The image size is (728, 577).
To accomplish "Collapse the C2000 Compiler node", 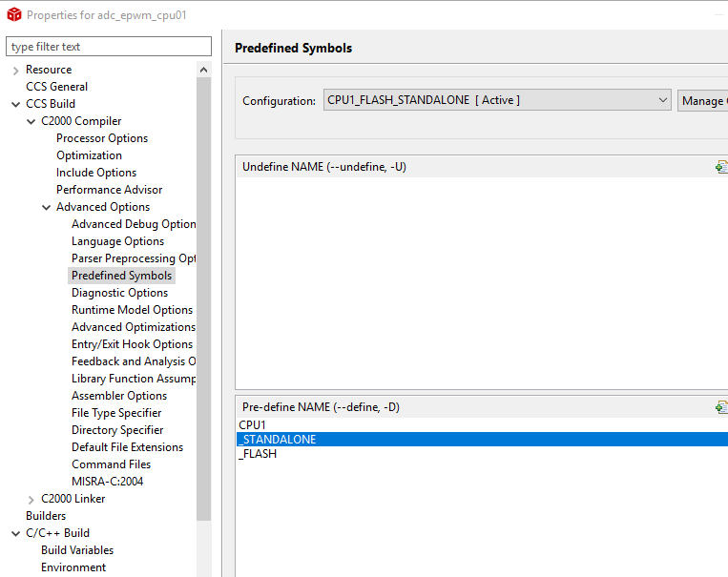I will pyautogui.click(x=31, y=122).
